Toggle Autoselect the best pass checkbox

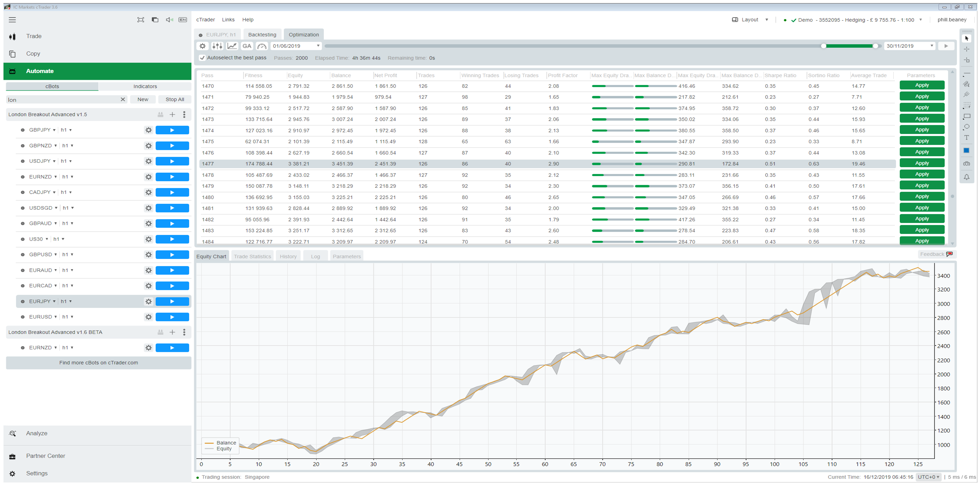[202, 58]
